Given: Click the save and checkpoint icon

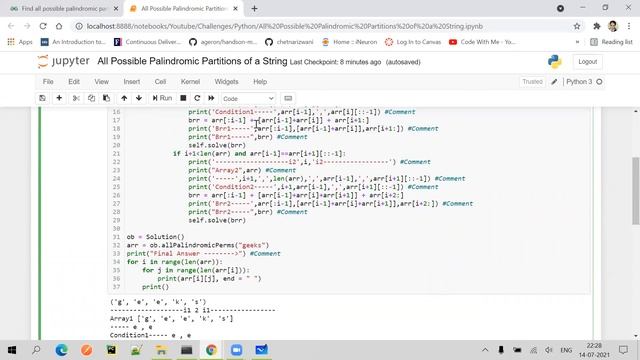Looking at the screenshot, I should 42,98.
